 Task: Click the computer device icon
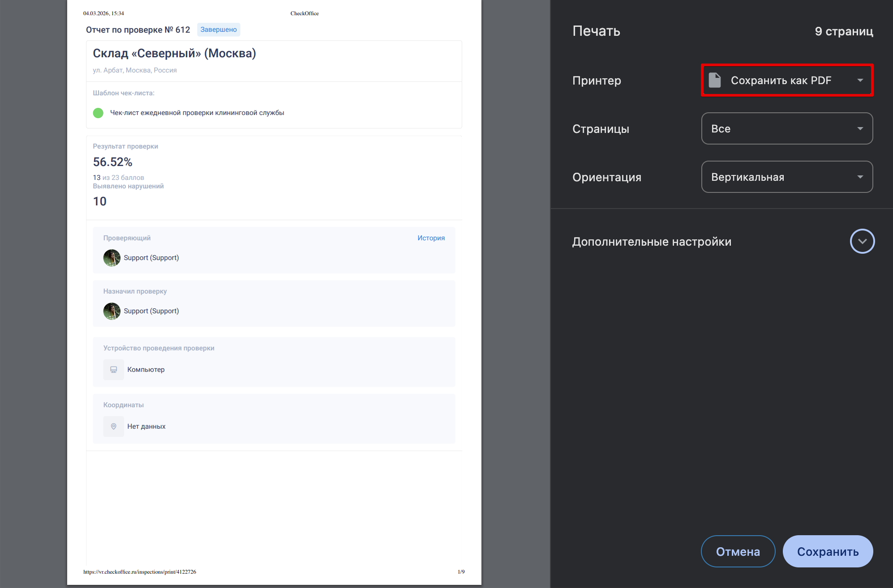[x=113, y=370]
